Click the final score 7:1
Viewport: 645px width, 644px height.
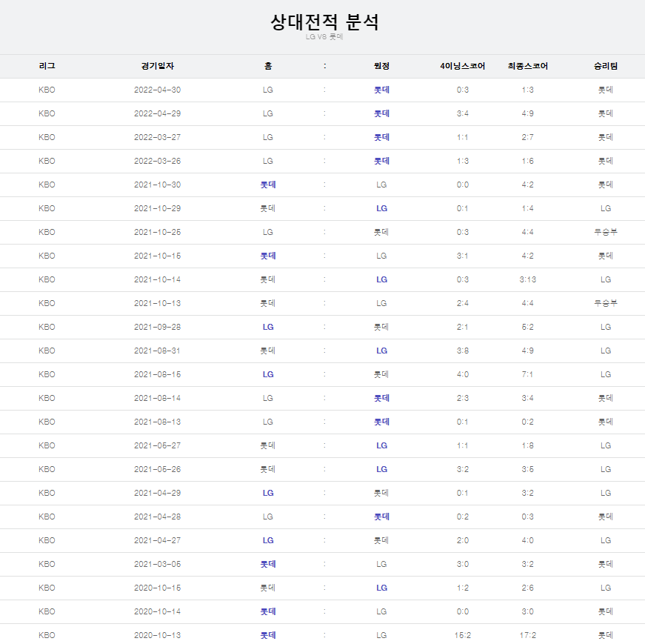[527, 374]
